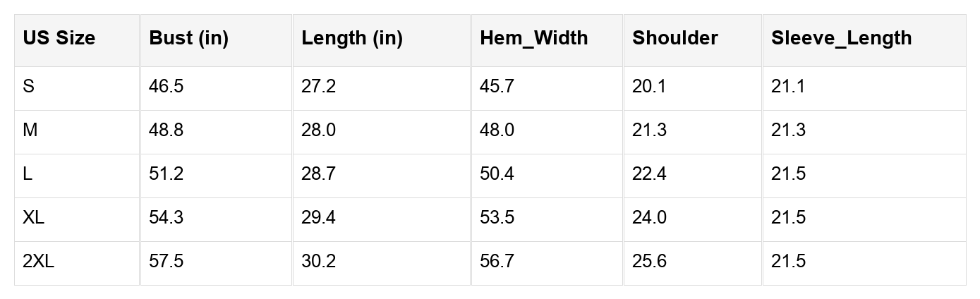The width and height of the screenshot is (980, 299).
Task: Click the Bust (in) column header
Action: [x=188, y=38]
